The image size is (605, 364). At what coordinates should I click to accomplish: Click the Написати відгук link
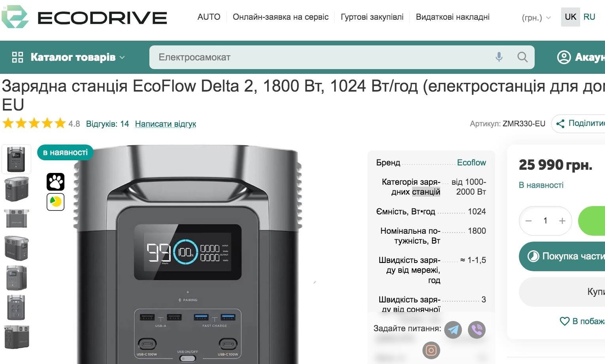[x=166, y=124]
